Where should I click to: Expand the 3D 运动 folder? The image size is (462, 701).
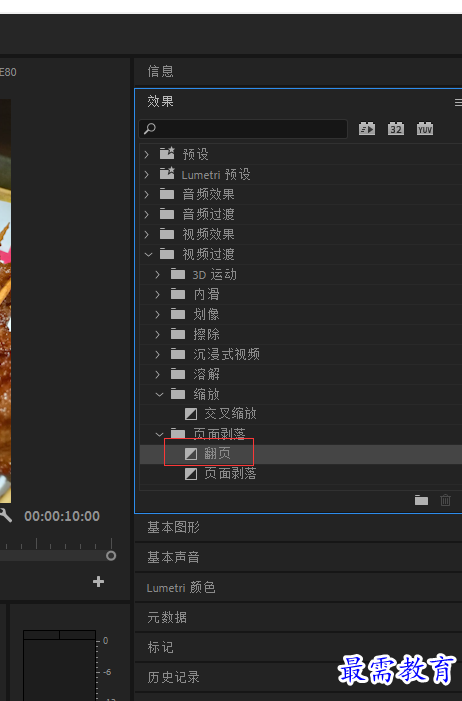157,274
